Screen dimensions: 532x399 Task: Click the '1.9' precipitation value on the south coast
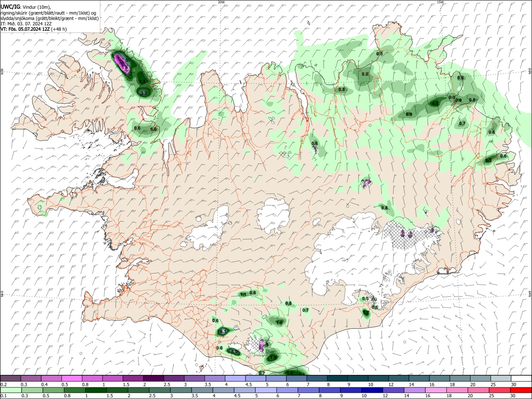click(x=273, y=357)
